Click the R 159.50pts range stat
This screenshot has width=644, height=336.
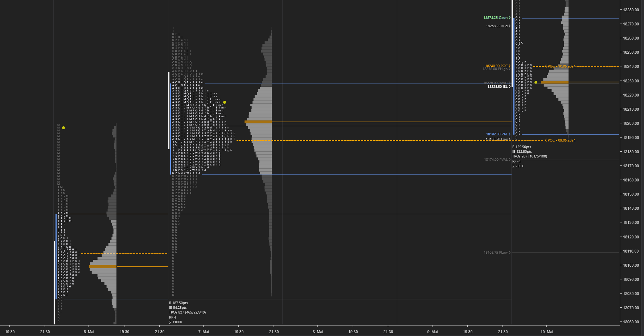[x=521, y=147]
